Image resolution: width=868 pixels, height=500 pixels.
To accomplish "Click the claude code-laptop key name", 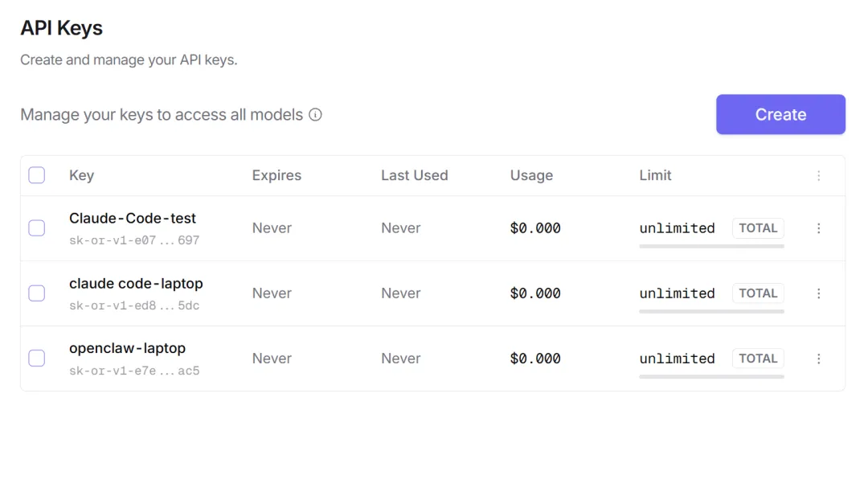I will 136,284.
